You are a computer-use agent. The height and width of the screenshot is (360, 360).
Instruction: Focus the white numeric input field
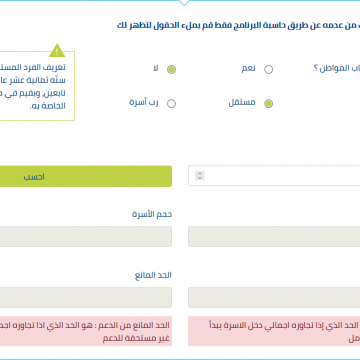coord(274,176)
